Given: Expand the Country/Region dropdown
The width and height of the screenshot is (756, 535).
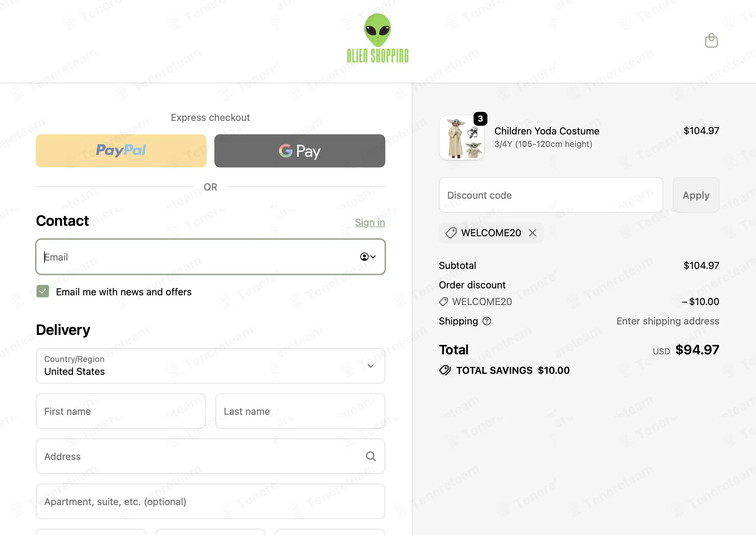Looking at the screenshot, I should pyautogui.click(x=211, y=366).
